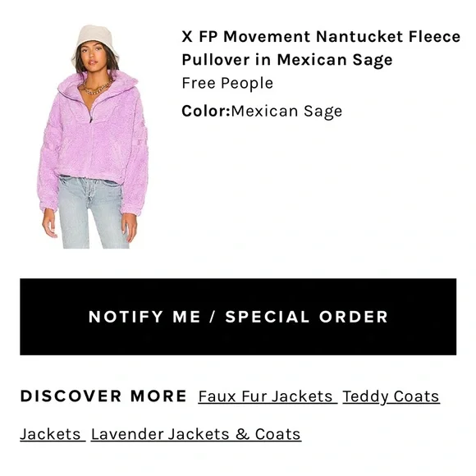Select the X FP Movement Nantucket Fleece title
The width and height of the screenshot is (476, 476).
click(x=321, y=37)
